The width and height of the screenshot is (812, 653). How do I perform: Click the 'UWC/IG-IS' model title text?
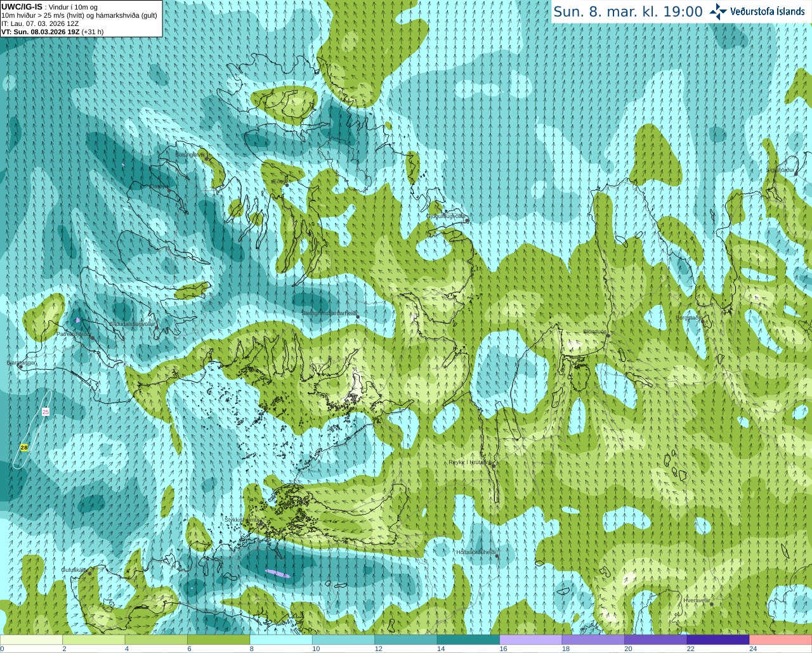click(22, 6)
